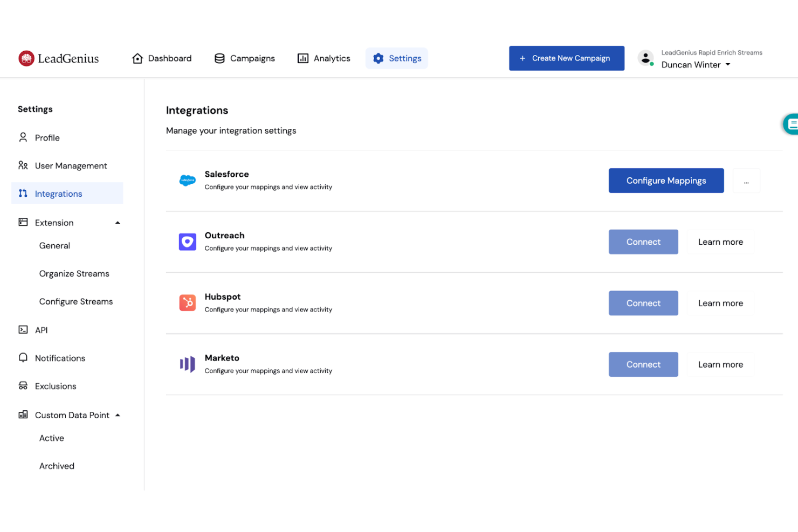The image size is (798, 532).
Task: Click Create New Campaign
Action: point(566,58)
